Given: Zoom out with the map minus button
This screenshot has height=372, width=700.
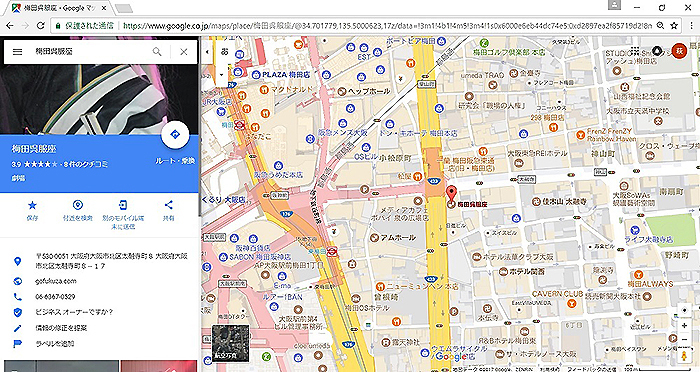Looking at the screenshot, I should point(684,340).
